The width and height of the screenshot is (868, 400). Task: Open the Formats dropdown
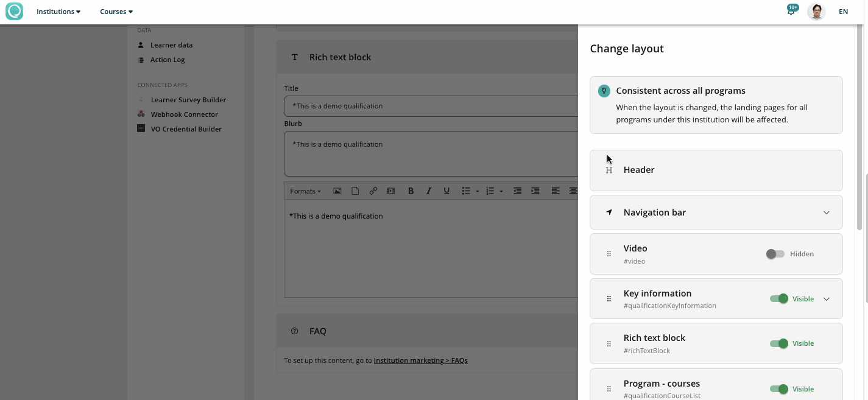coord(305,191)
